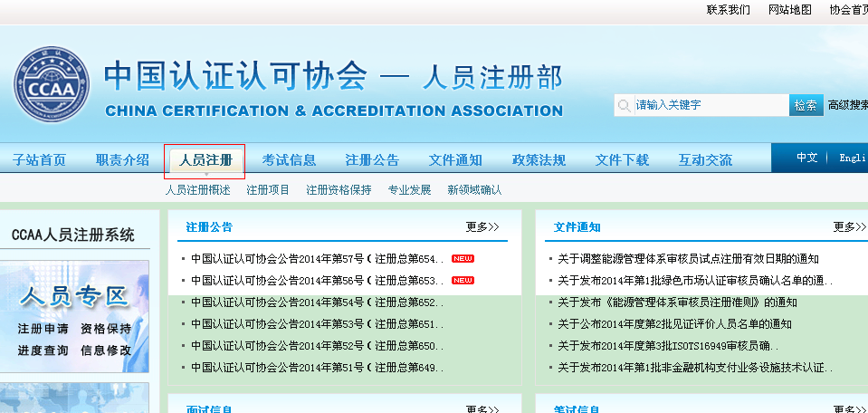The height and width of the screenshot is (413, 868).
Task: Open 高级搜索 advanced search link
Action: 847,105
